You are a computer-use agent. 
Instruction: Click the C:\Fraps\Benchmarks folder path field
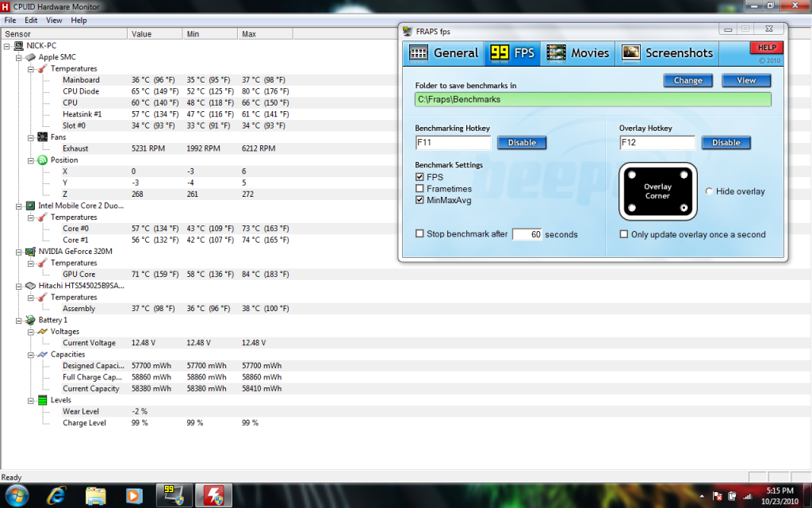pos(593,99)
